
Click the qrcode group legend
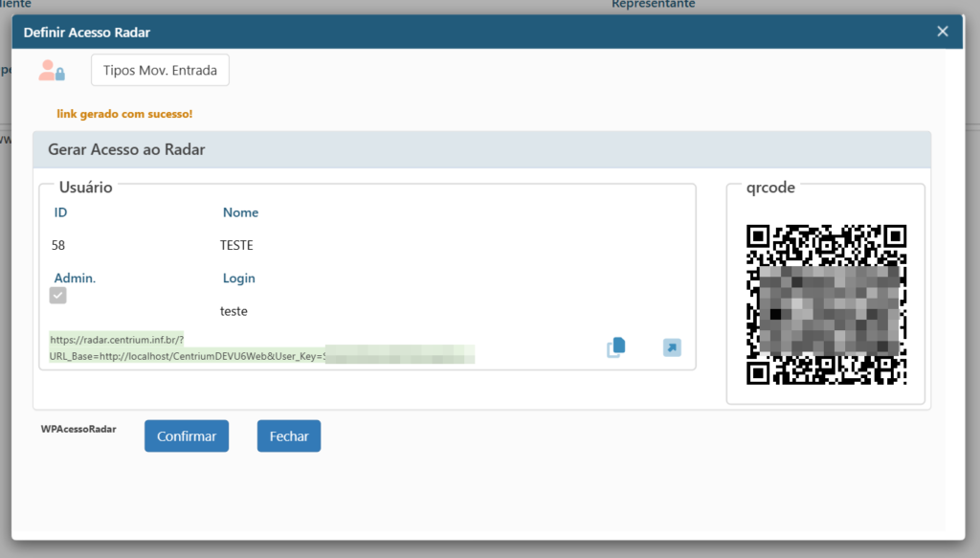click(x=770, y=188)
